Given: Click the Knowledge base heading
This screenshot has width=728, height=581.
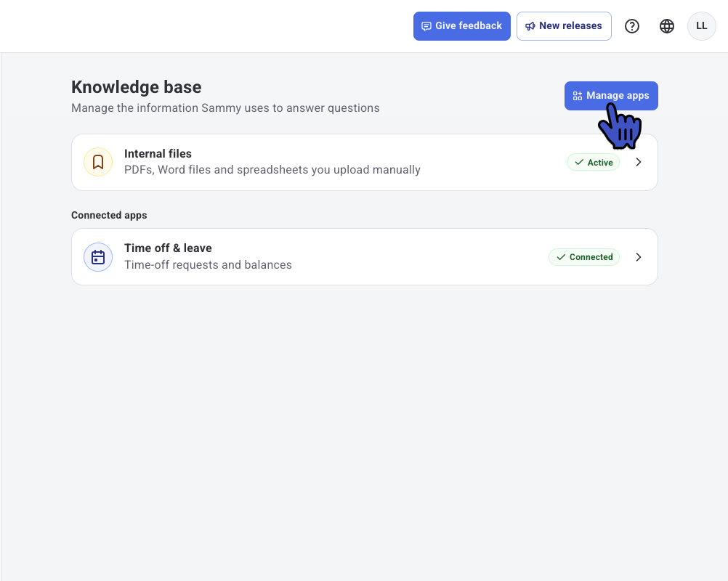Looking at the screenshot, I should [x=137, y=87].
